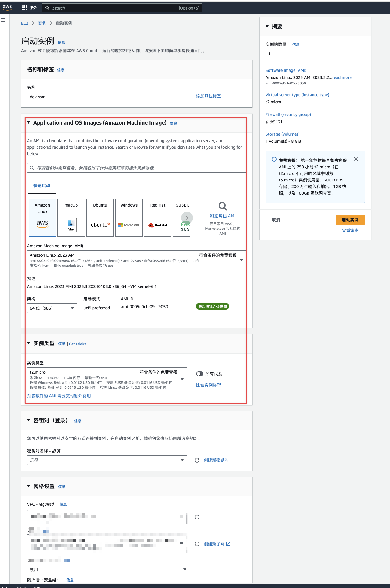Select the SUSE Linux AMI tile
The width and height of the screenshot is (390, 588).
[x=182, y=218]
